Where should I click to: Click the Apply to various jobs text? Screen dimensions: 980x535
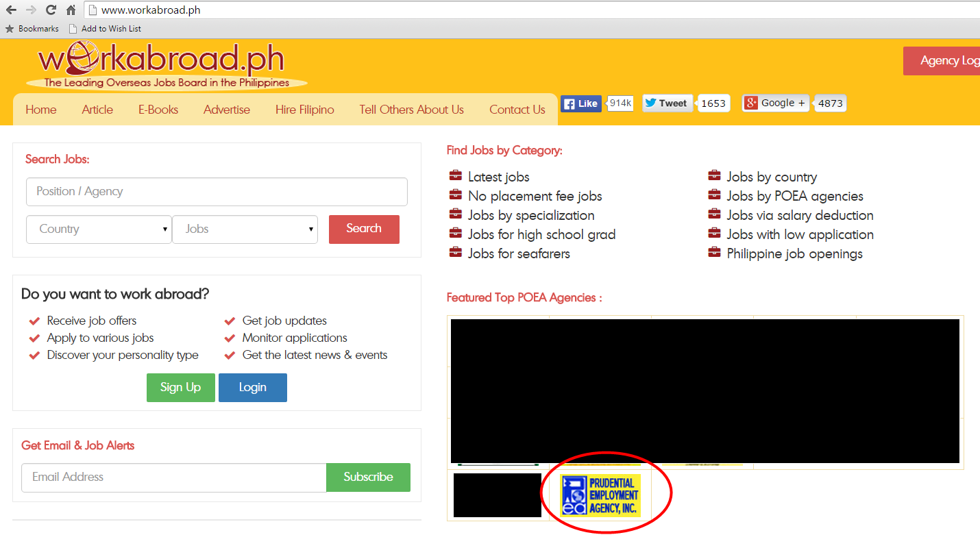(100, 338)
